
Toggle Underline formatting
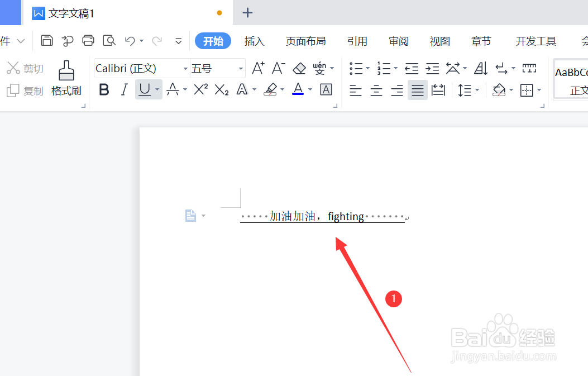145,90
